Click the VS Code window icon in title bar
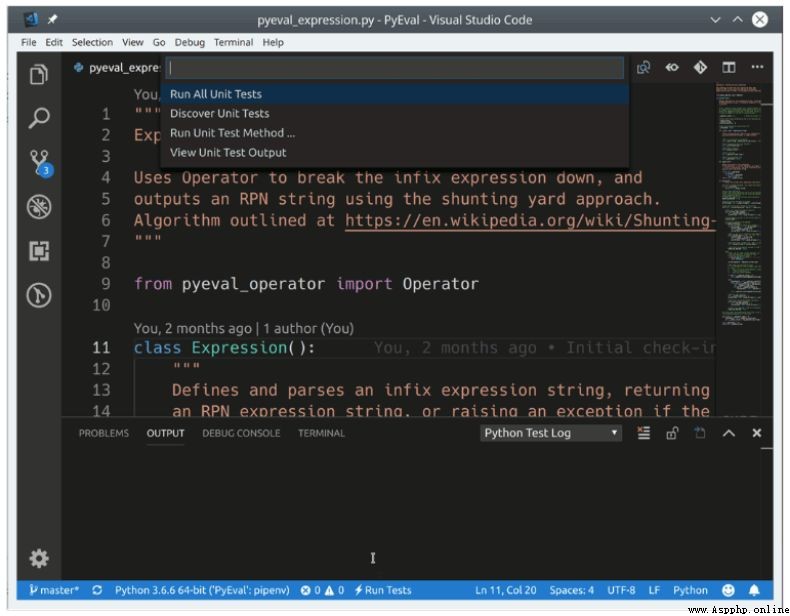This screenshot has width=790, height=616. (x=32, y=19)
